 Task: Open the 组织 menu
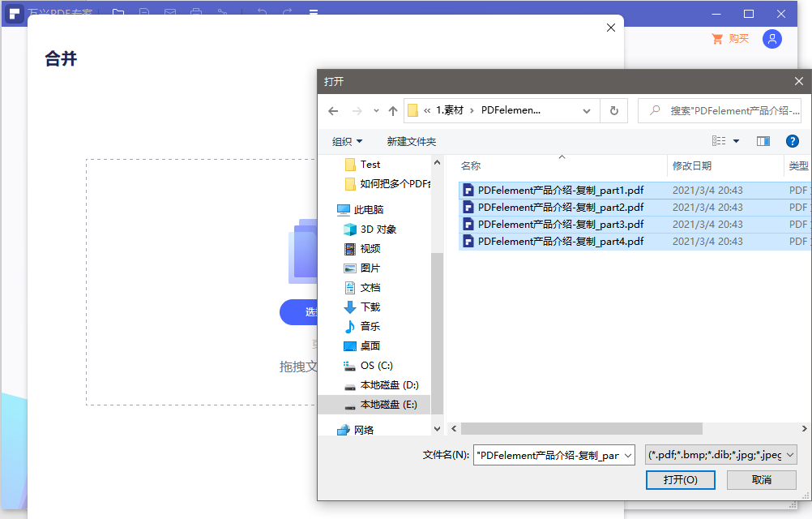coord(348,141)
